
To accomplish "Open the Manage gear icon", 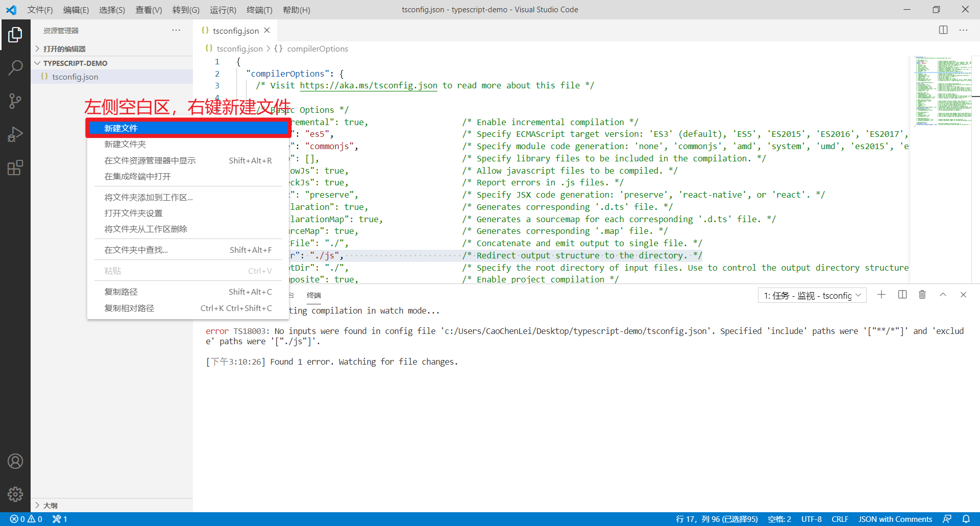I will [x=15, y=494].
